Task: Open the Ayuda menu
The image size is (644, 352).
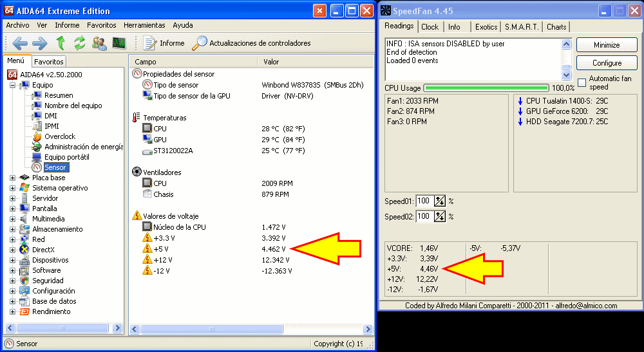Action: 183,25
